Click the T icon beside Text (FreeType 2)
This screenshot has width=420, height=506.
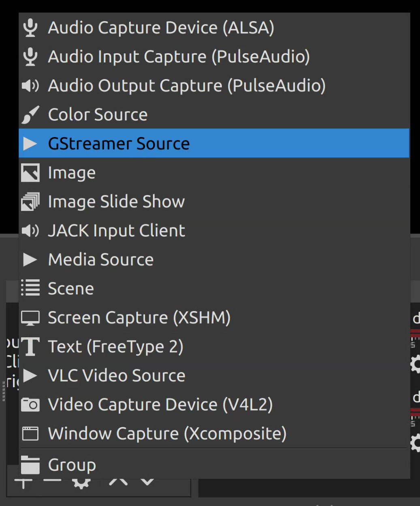pyautogui.click(x=30, y=347)
